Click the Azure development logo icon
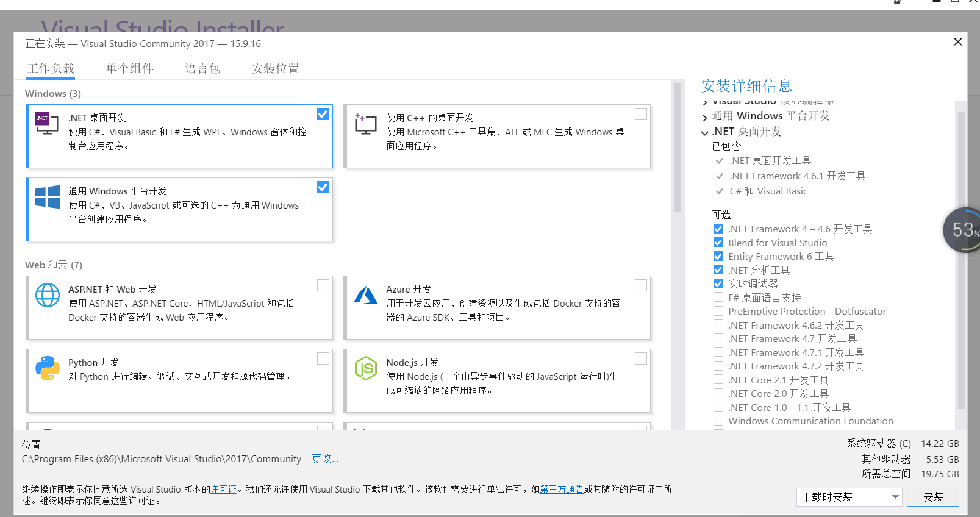 tap(366, 295)
